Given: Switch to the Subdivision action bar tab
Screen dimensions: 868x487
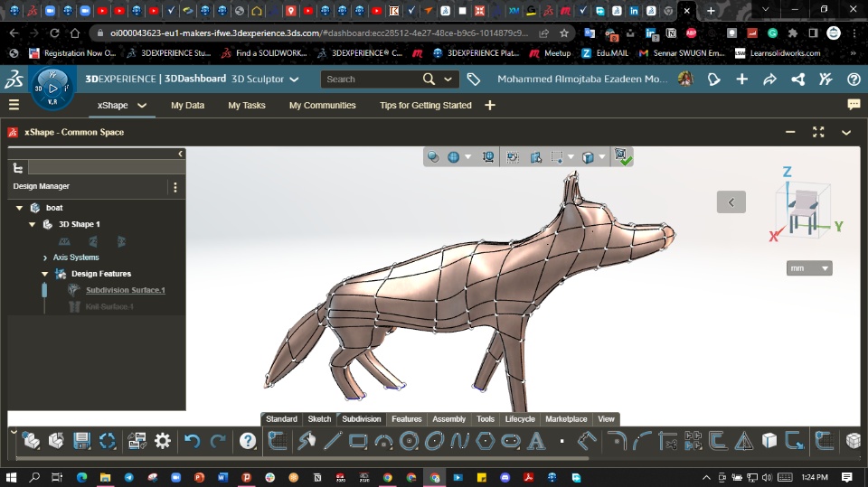Looking at the screenshot, I should tap(362, 419).
